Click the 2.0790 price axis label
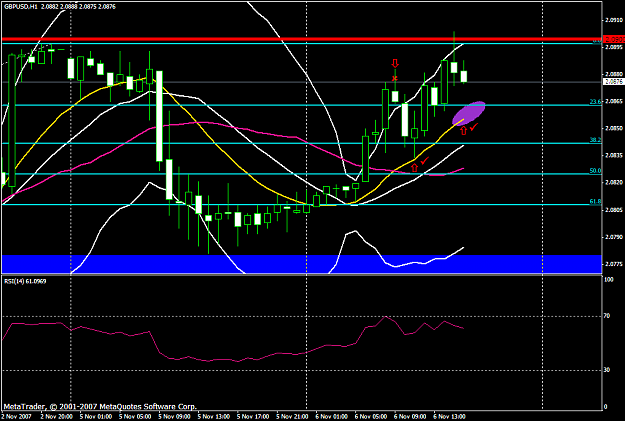Screen dimensions: 625x421 pyautogui.click(x=614, y=237)
